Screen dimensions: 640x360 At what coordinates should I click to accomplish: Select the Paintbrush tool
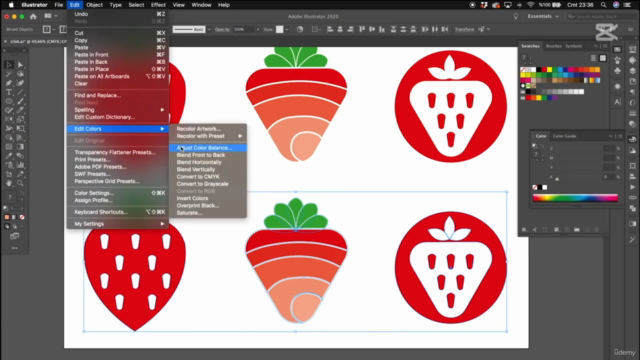tap(20, 101)
